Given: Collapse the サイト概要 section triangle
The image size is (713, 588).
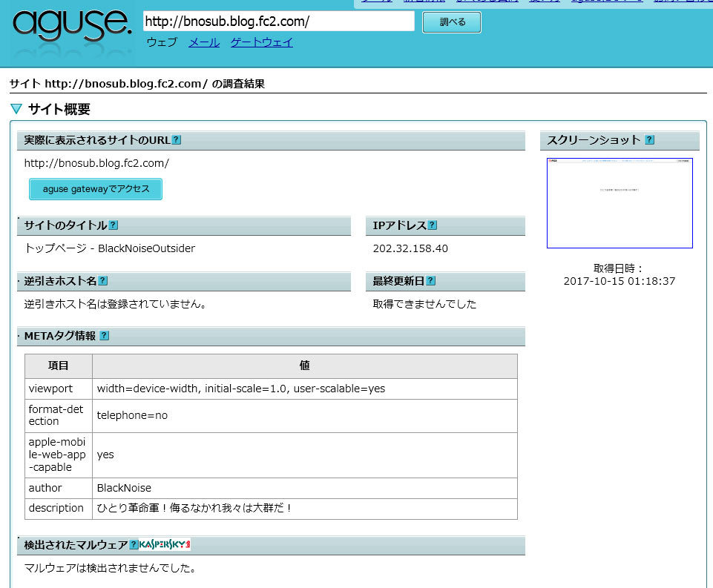Looking at the screenshot, I should 16,109.
